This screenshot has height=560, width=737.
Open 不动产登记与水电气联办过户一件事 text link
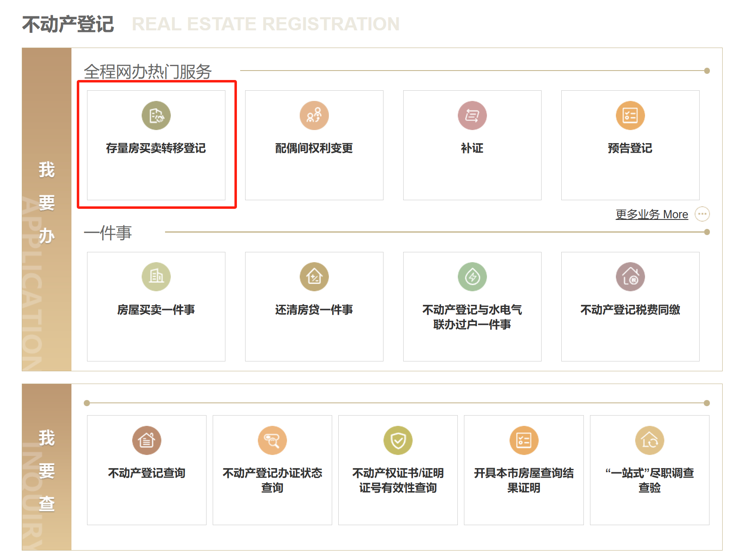(x=472, y=317)
